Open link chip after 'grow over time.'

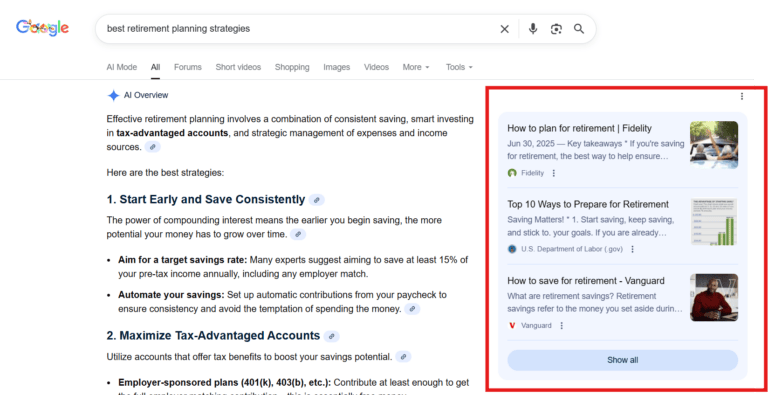pyautogui.click(x=298, y=234)
